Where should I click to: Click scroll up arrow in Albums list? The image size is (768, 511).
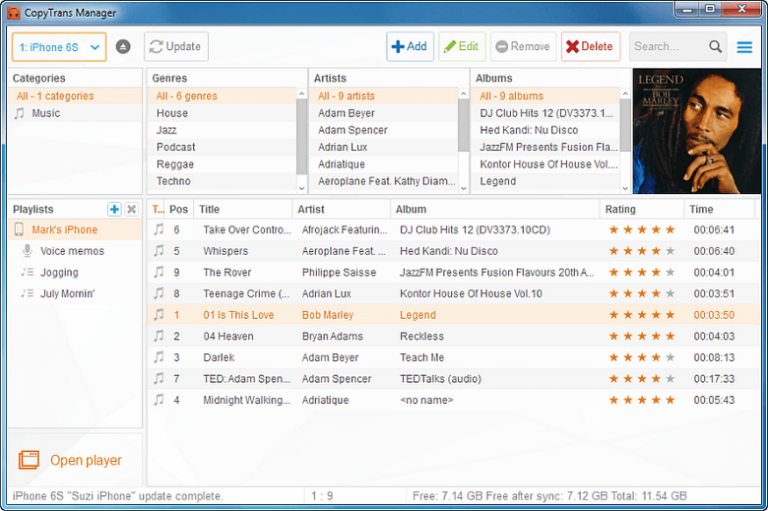(625, 93)
